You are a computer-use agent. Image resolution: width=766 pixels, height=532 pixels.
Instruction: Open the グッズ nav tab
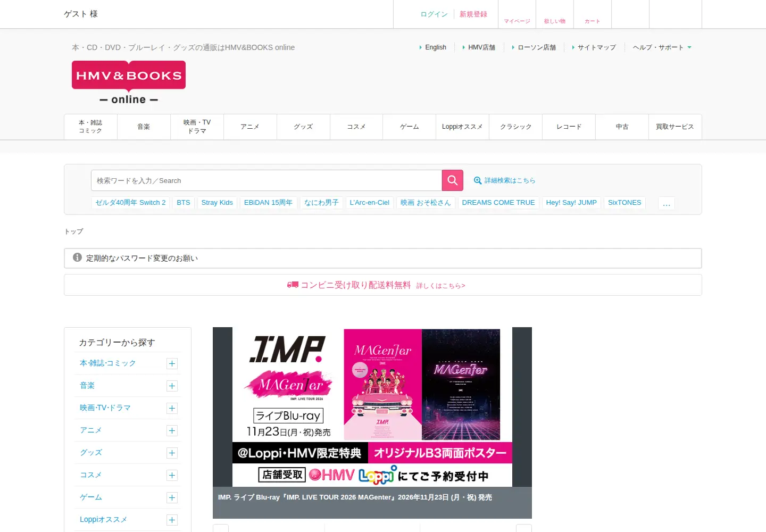[x=303, y=127]
